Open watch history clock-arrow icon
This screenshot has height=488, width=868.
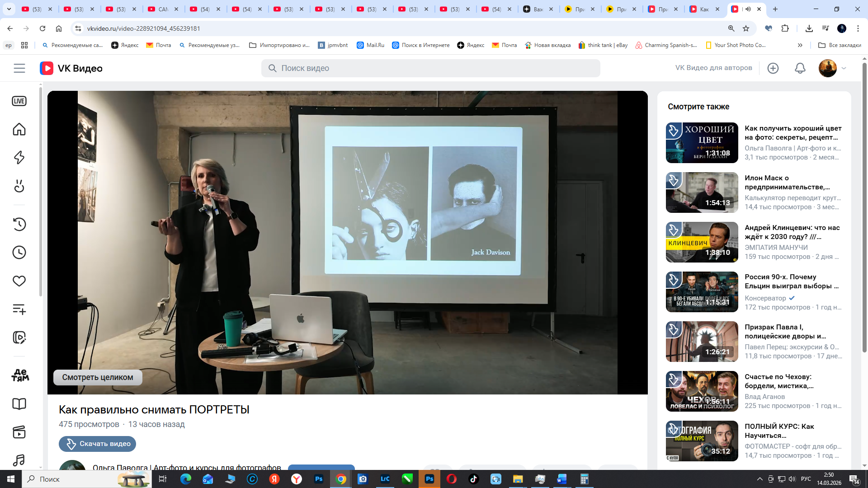[19, 224]
